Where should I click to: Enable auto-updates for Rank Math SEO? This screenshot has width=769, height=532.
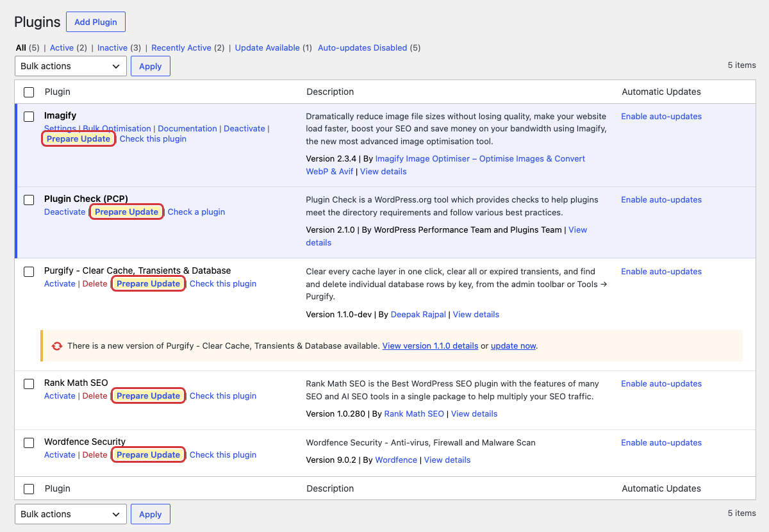pyautogui.click(x=661, y=384)
